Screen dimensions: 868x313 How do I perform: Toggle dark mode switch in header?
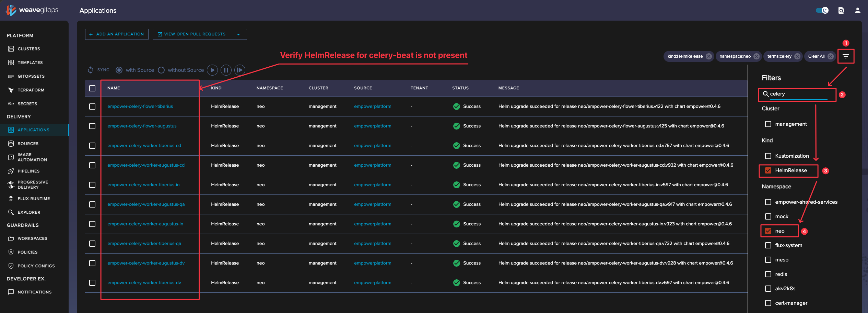pyautogui.click(x=822, y=10)
